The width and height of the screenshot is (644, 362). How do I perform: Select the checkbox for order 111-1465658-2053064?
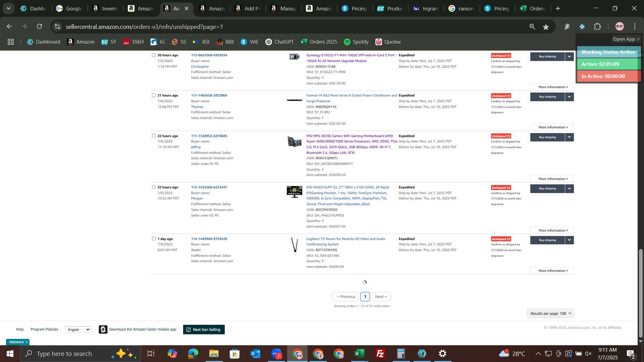154,96
